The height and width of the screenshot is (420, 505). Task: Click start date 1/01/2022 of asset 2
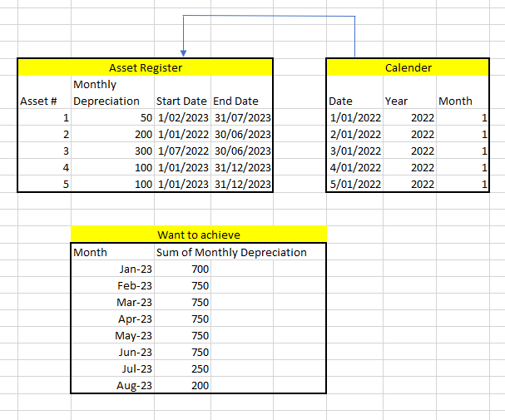[x=182, y=134]
